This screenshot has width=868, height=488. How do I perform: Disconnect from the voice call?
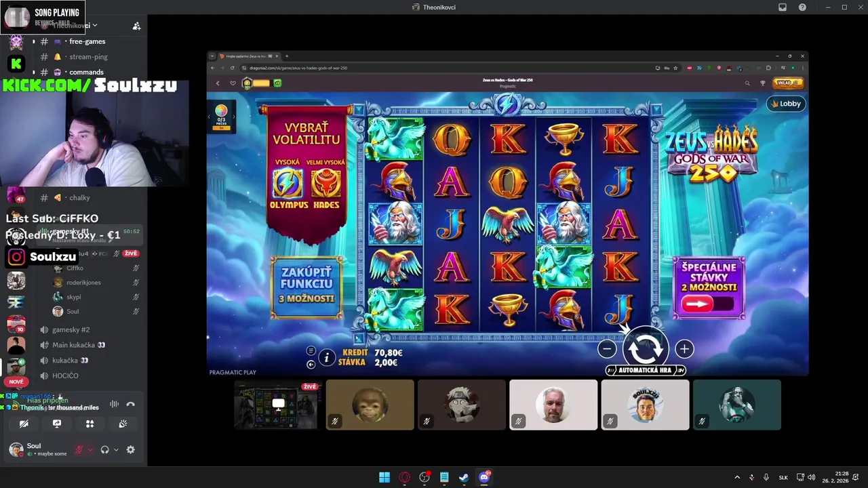coord(131,404)
